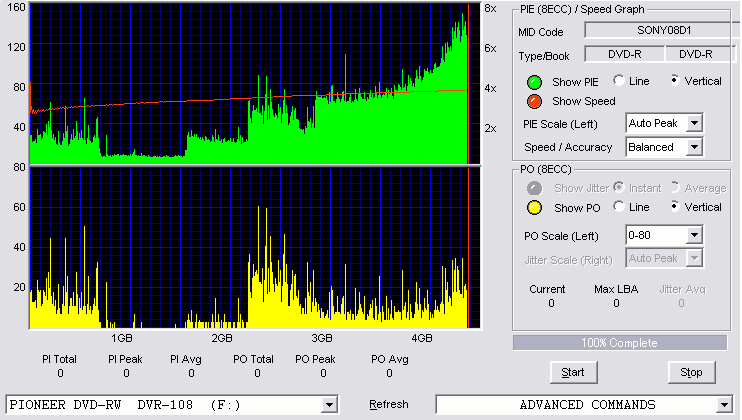The height and width of the screenshot is (420, 742).
Task: Click the 1GB axis label
Action: (122, 338)
